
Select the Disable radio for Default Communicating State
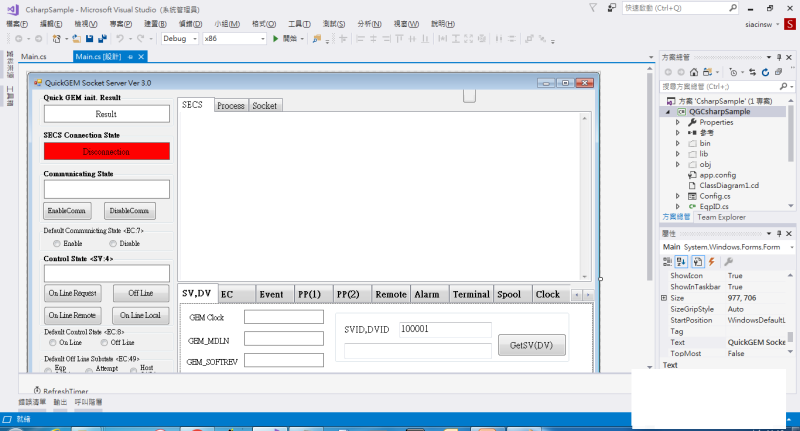tap(113, 243)
